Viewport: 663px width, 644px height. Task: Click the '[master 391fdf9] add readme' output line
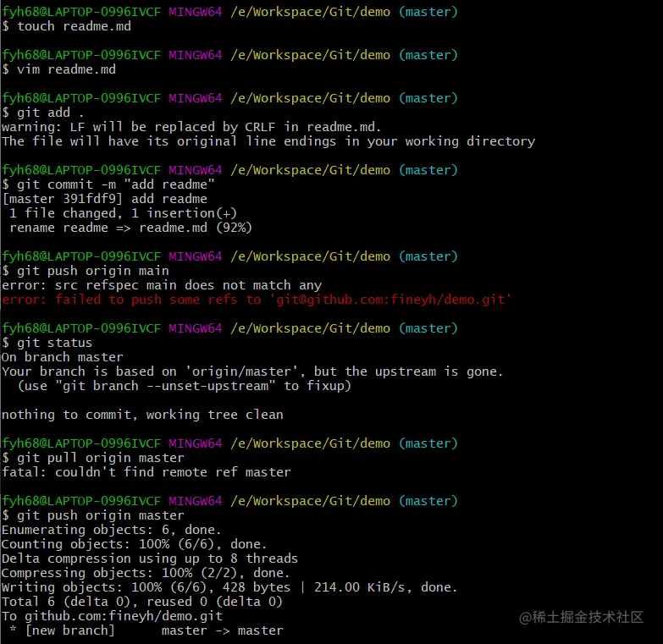(104, 199)
